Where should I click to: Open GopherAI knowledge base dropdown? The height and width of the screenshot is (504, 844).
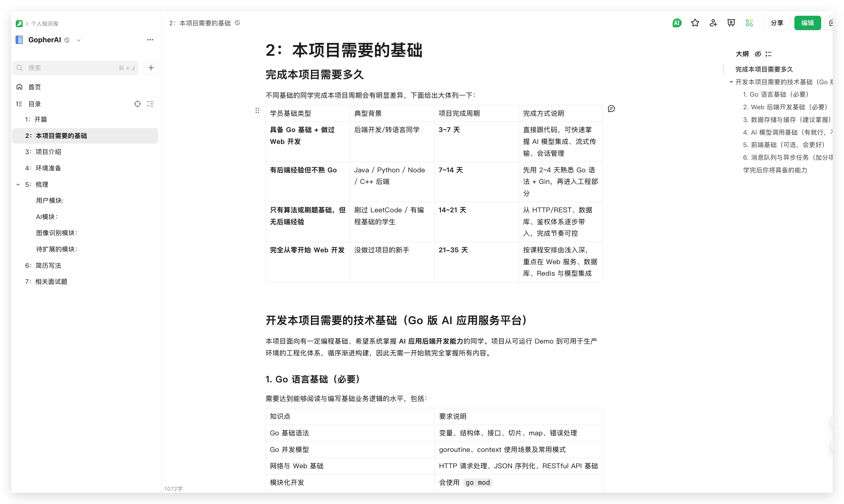[79, 40]
